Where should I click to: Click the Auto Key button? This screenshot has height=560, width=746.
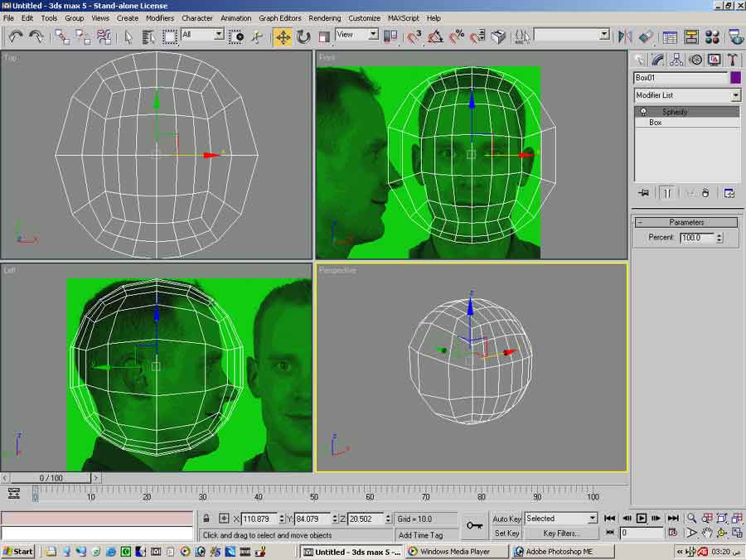pyautogui.click(x=506, y=519)
